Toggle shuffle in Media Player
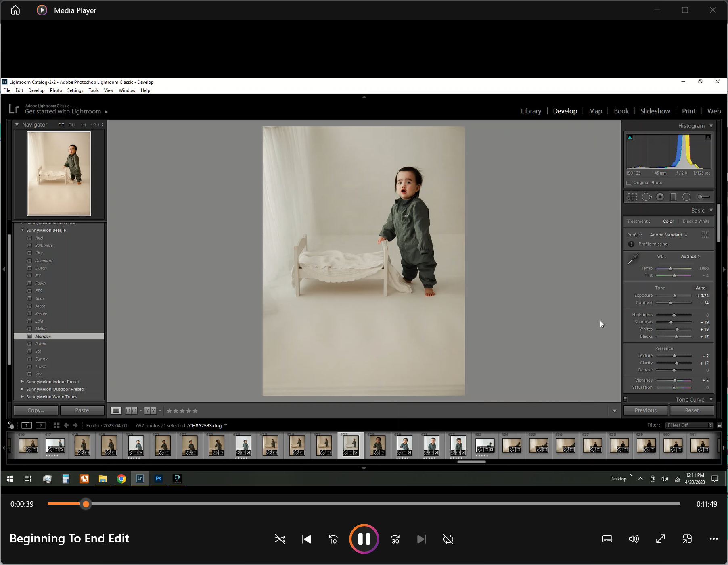The height and width of the screenshot is (565, 728). click(x=280, y=539)
